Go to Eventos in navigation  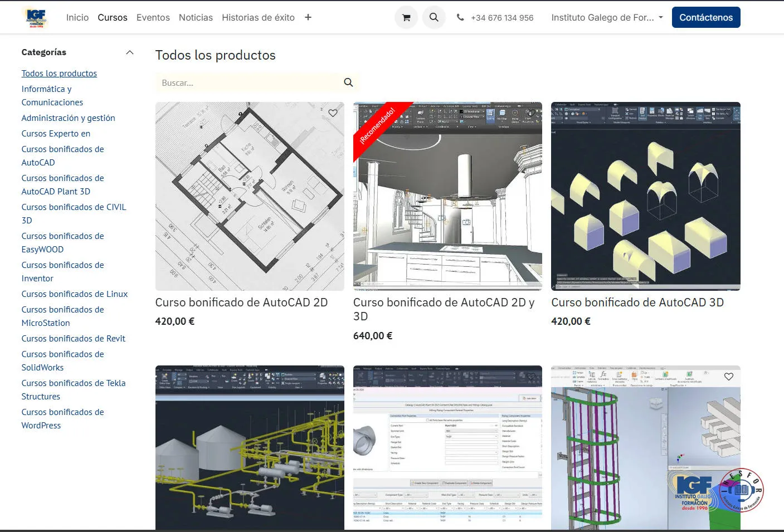pos(153,17)
